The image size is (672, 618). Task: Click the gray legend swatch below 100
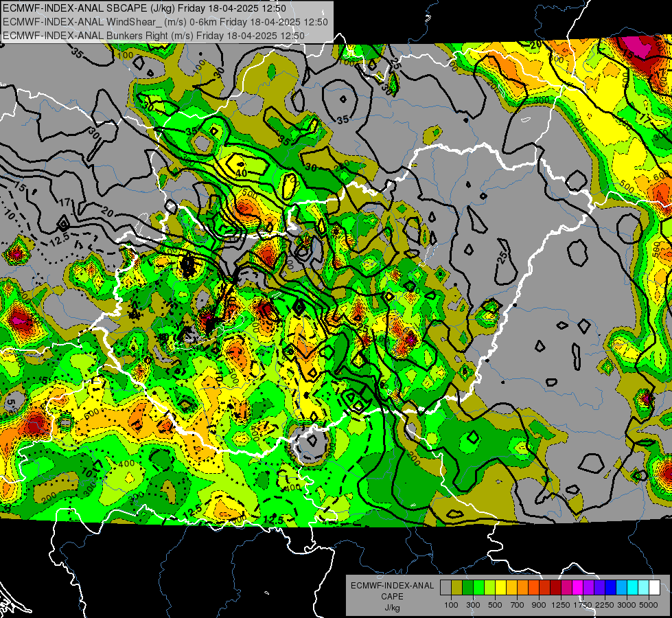(445, 588)
